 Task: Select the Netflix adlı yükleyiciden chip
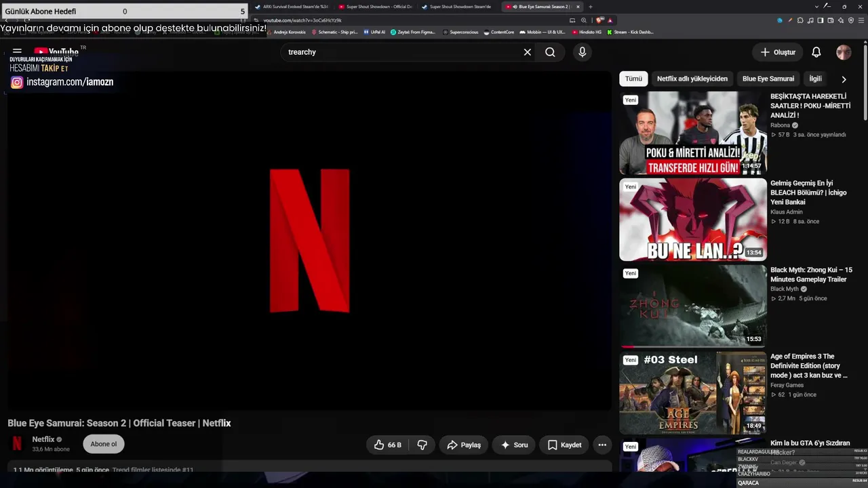(x=692, y=79)
